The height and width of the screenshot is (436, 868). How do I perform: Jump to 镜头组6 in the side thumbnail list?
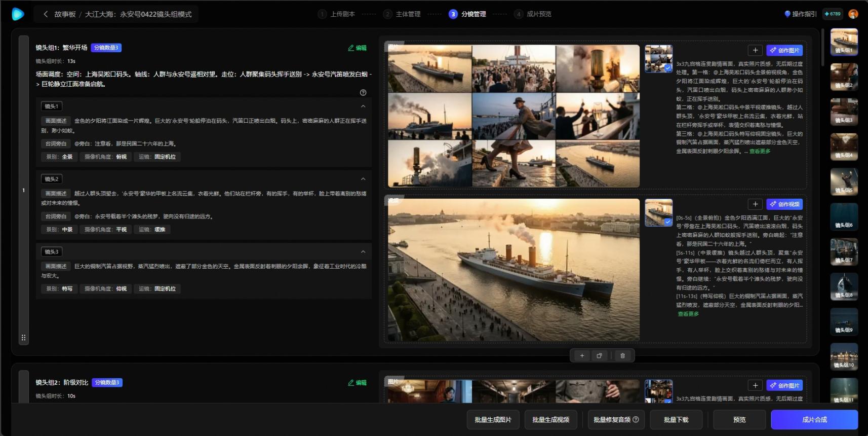844,216
